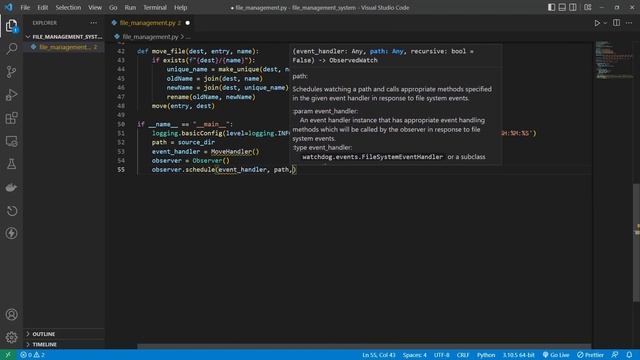Screen dimensions: 640x360
Task: Open Remote Explorer view
Action: point(11,141)
